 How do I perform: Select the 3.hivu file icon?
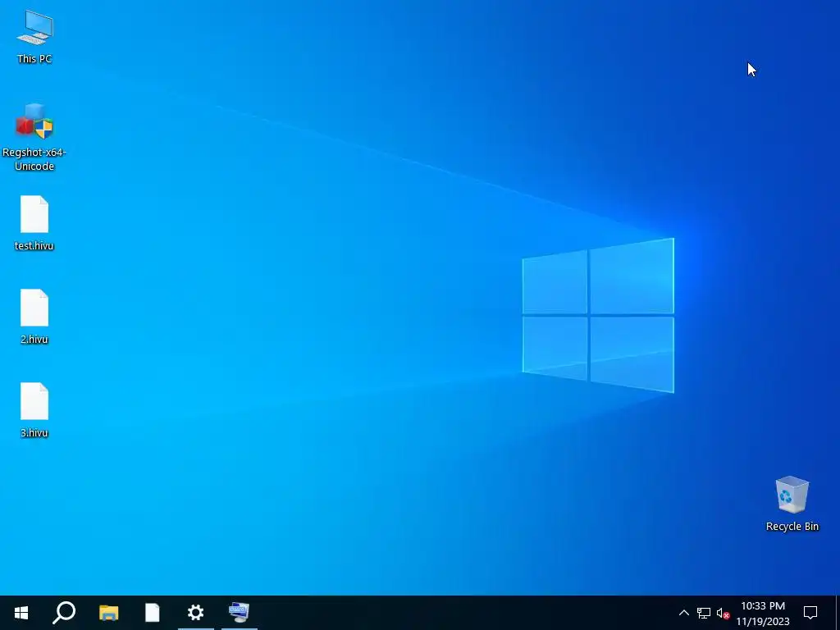click(34, 401)
